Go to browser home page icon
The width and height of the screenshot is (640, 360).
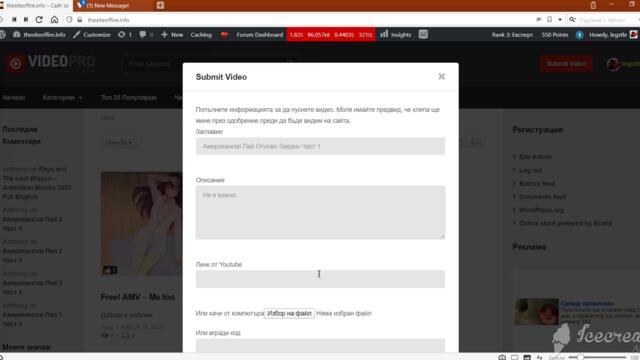click(x=54, y=20)
